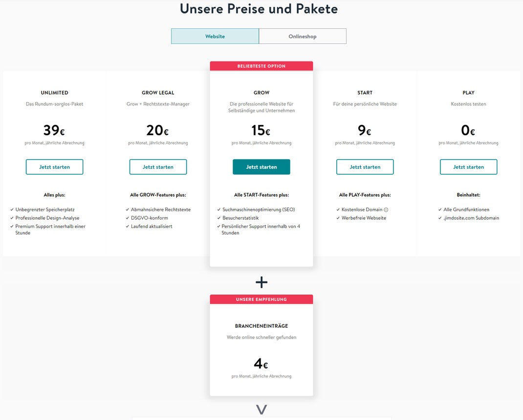Click checkmark beside Unbegrenzter Speicherplatz
Viewport: 523px width, 420px height.
pyautogui.click(x=12, y=210)
